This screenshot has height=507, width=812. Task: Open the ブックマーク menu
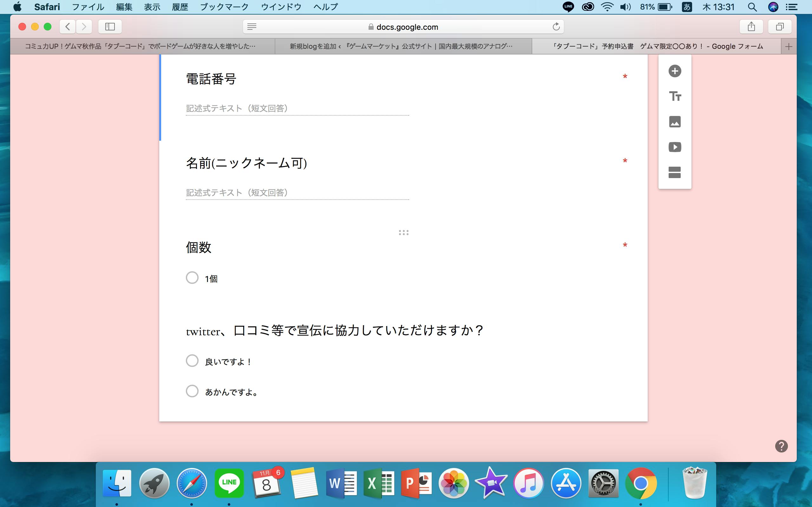(x=224, y=7)
